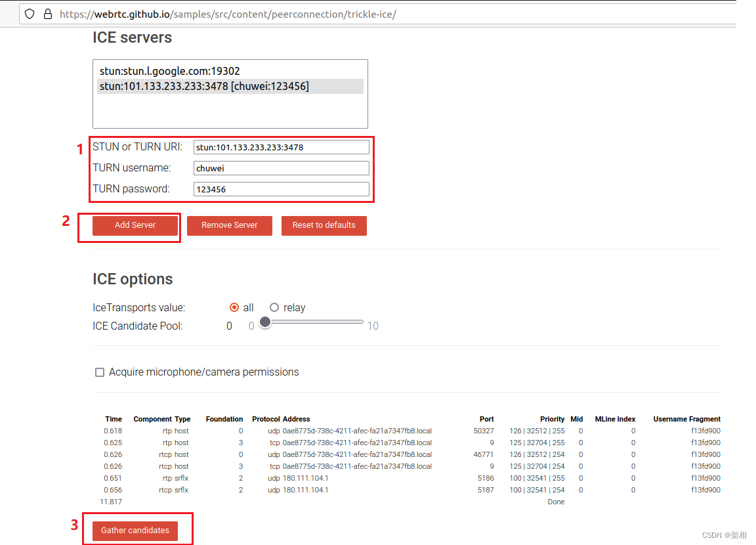Image resolution: width=756 pixels, height=545 pixels.
Task: Click the Done status text
Action: pos(556,502)
